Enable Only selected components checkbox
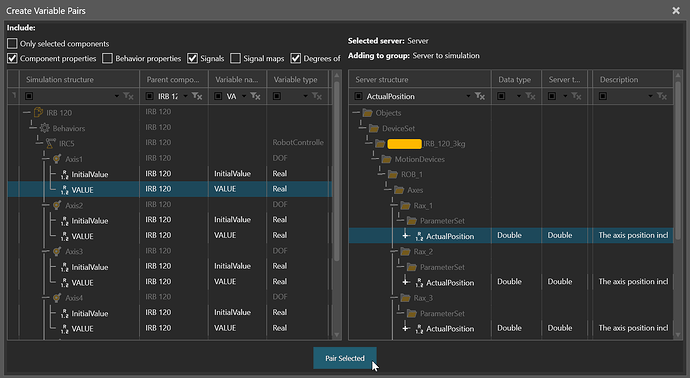 [x=12, y=43]
